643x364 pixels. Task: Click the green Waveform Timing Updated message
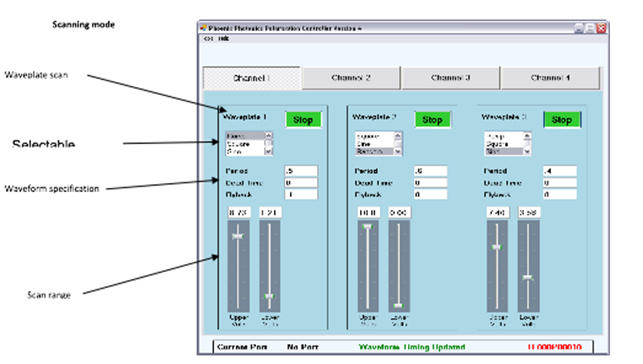tap(412, 347)
